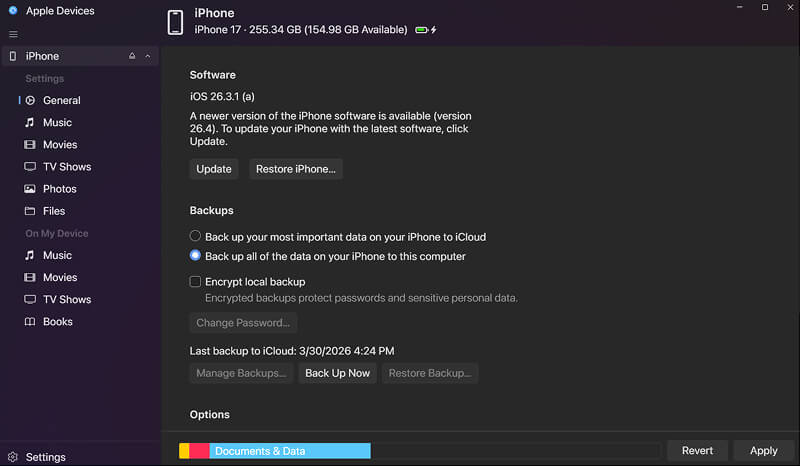Click the iOS 26.3.1 (a) version text
Viewport: 800px width, 466px height.
click(222, 96)
